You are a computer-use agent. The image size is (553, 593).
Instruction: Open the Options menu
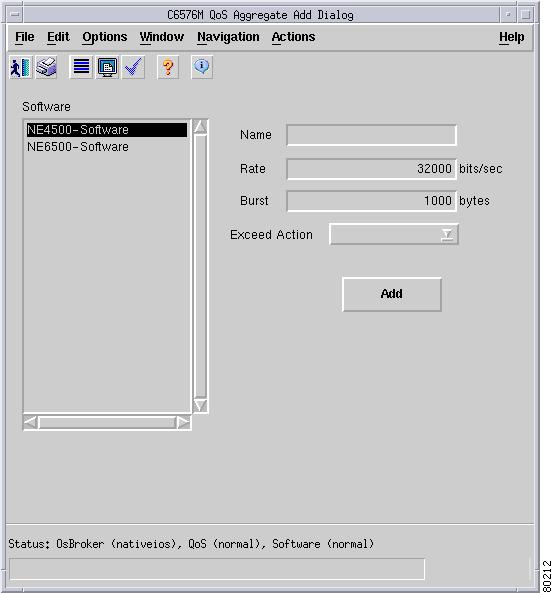click(105, 37)
